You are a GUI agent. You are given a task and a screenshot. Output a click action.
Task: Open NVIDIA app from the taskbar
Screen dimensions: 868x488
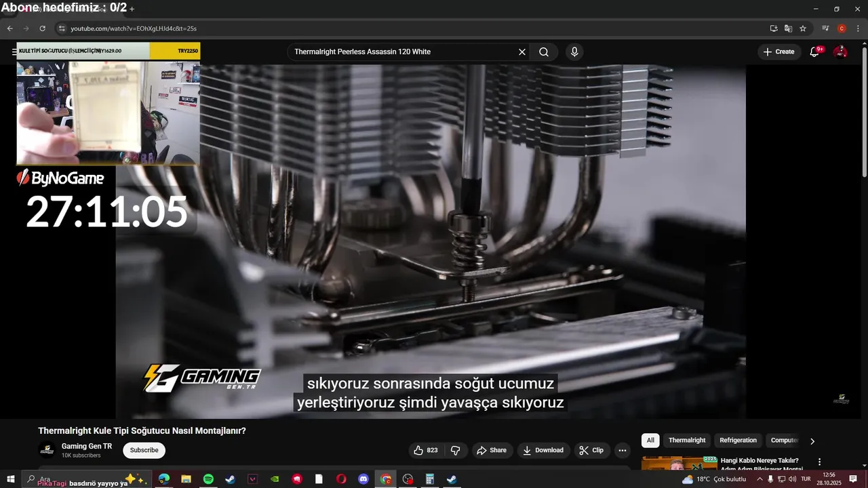[x=275, y=479]
